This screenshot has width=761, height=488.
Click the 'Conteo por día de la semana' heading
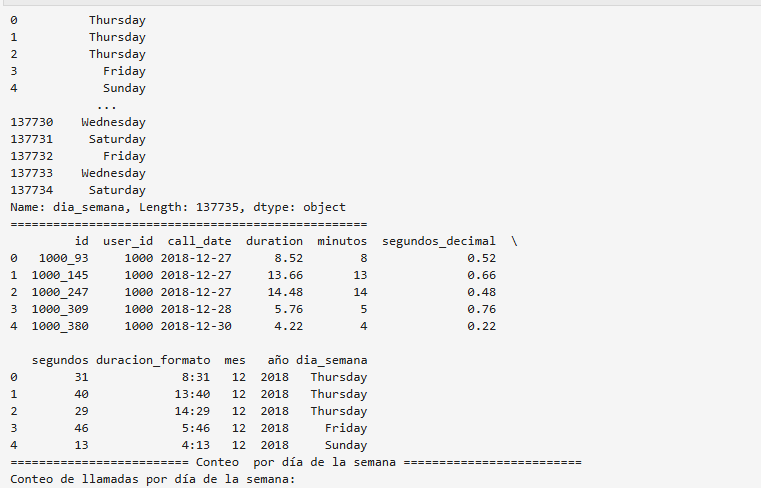pos(295,462)
